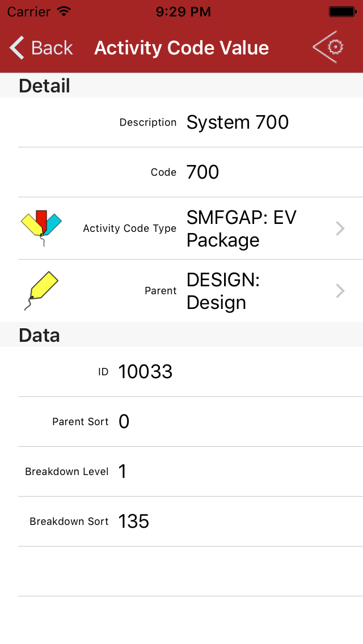Image resolution: width=363 pixels, height=644 pixels.
Task: Tap the battery indicator icon
Action: (342, 11)
